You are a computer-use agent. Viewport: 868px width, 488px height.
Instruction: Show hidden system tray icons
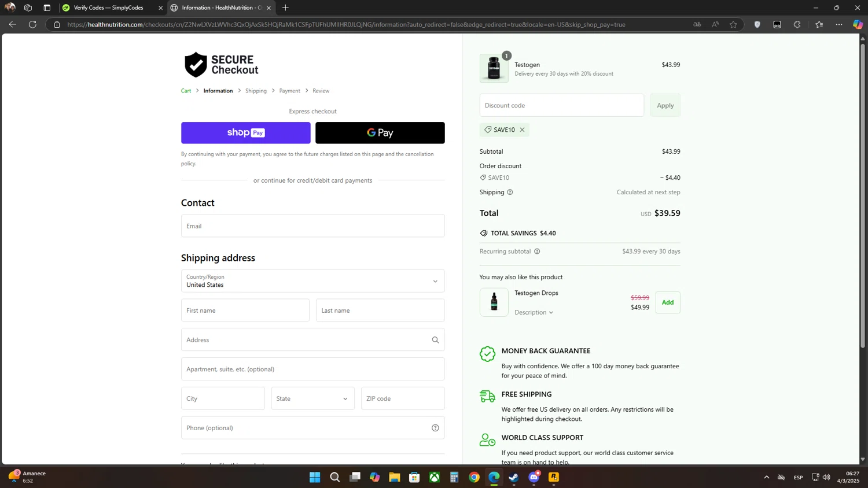point(767,477)
